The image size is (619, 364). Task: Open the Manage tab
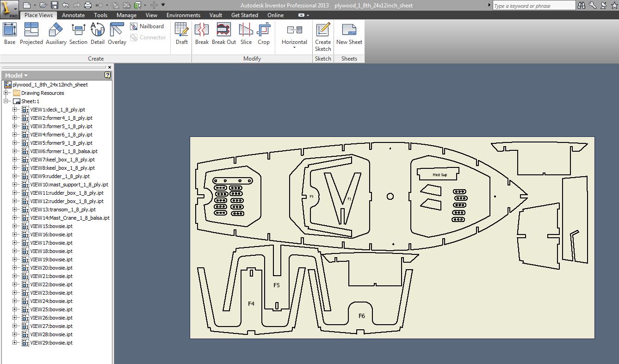click(126, 15)
